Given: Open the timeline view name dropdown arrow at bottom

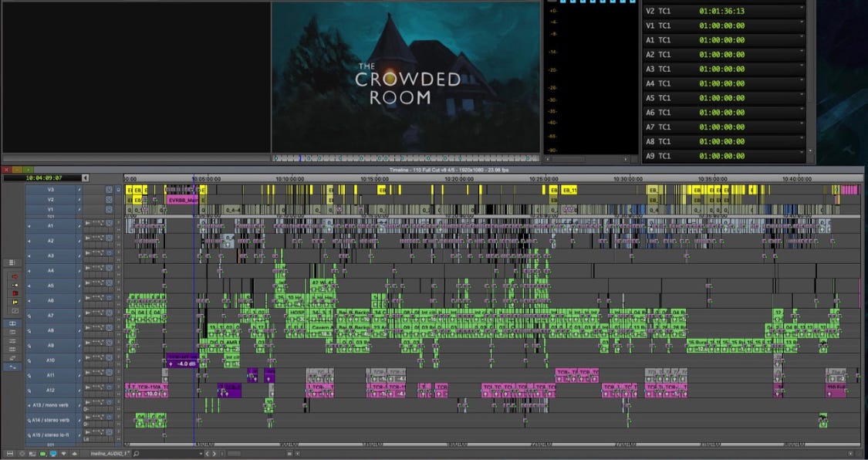Looking at the screenshot, I should [x=201, y=454].
